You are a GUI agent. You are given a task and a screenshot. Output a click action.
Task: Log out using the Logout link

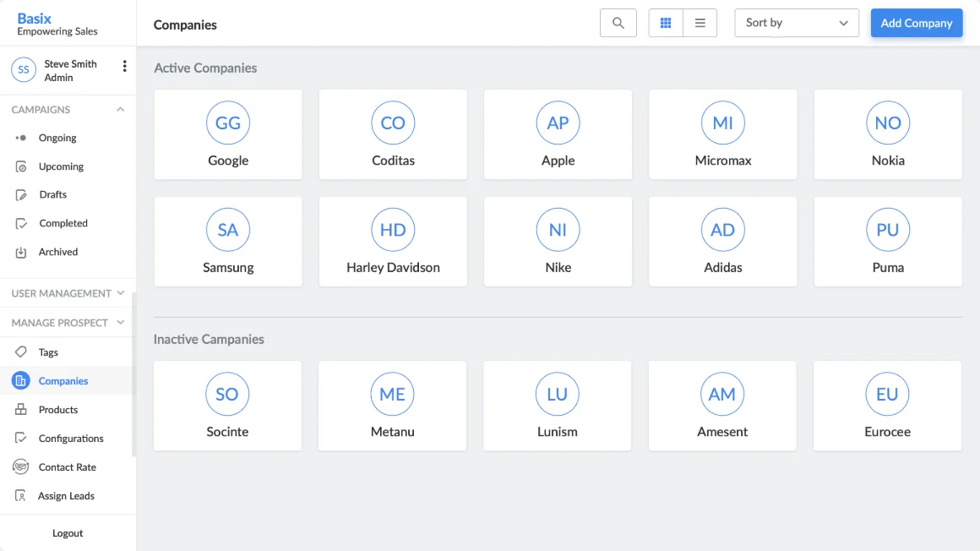pyautogui.click(x=68, y=533)
